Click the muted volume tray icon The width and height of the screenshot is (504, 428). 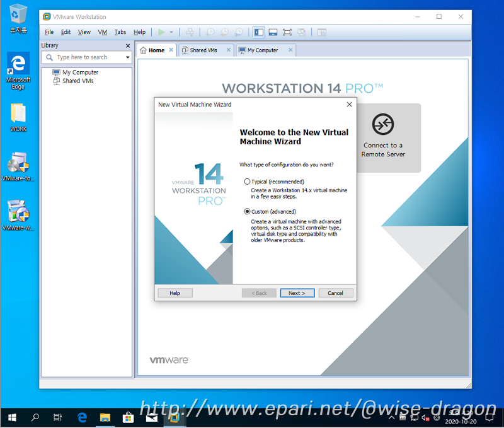click(426, 418)
